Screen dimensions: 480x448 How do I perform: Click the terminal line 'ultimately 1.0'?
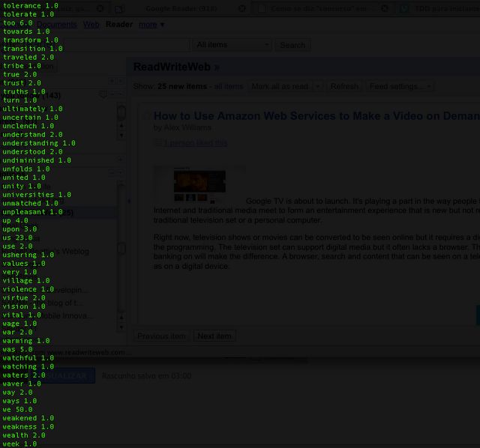33,109
